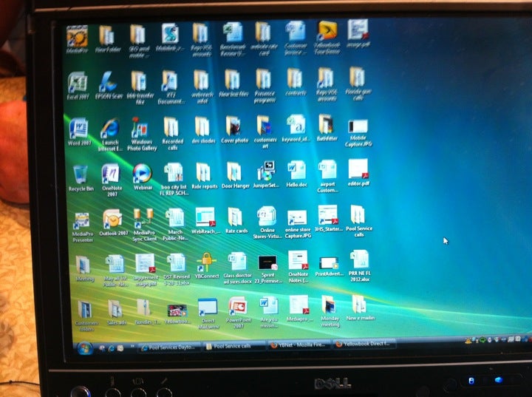This screenshot has width=532, height=397.
Task: Switch to Yellowbook Direct Firefox taskbar window
Action: point(364,344)
